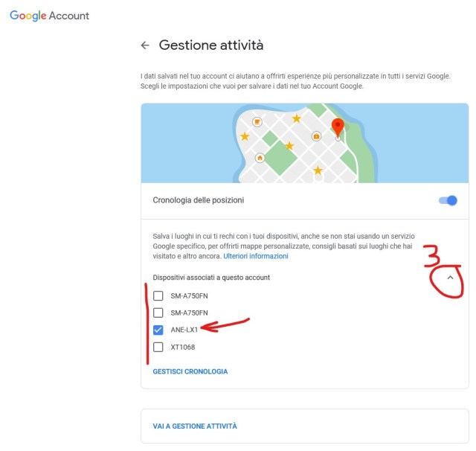Click the Google Account logo
The height and width of the screenshot is (451, 476).
pos(49,16)
